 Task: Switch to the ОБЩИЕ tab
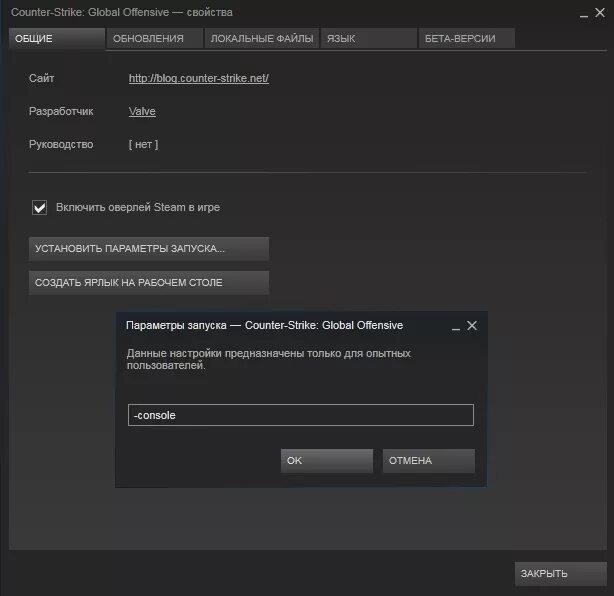coord(57,38)
